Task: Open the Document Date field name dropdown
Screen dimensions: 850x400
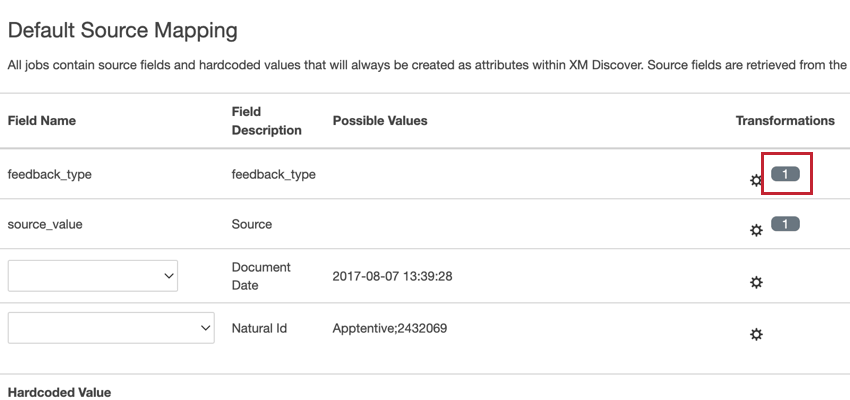Action: coord(93,276)
